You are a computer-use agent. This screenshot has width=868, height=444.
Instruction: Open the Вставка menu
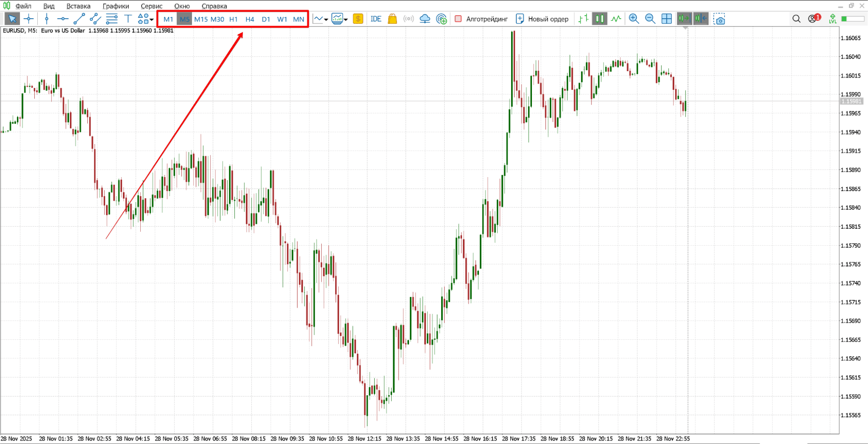click(79, 6)
